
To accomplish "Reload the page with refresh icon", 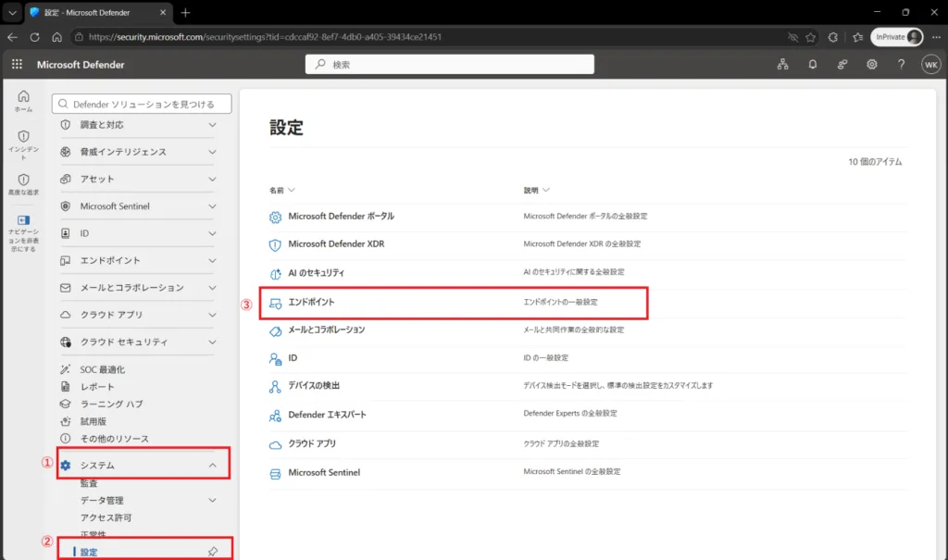I will (x=35, y=37).
